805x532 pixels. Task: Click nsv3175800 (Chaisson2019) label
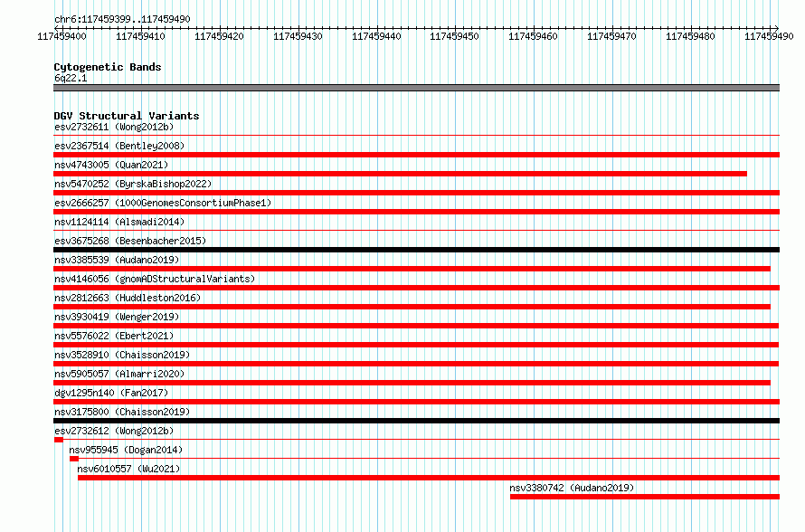122,412
